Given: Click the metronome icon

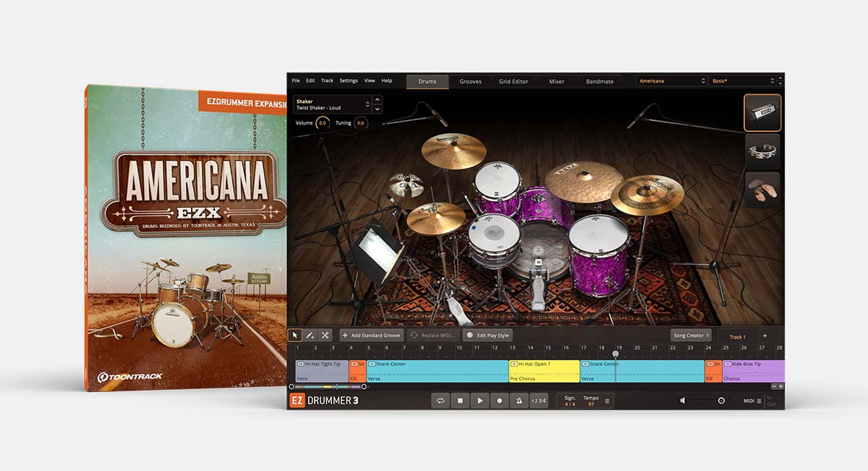Looking at the screenshot, I should pos(519,400).
